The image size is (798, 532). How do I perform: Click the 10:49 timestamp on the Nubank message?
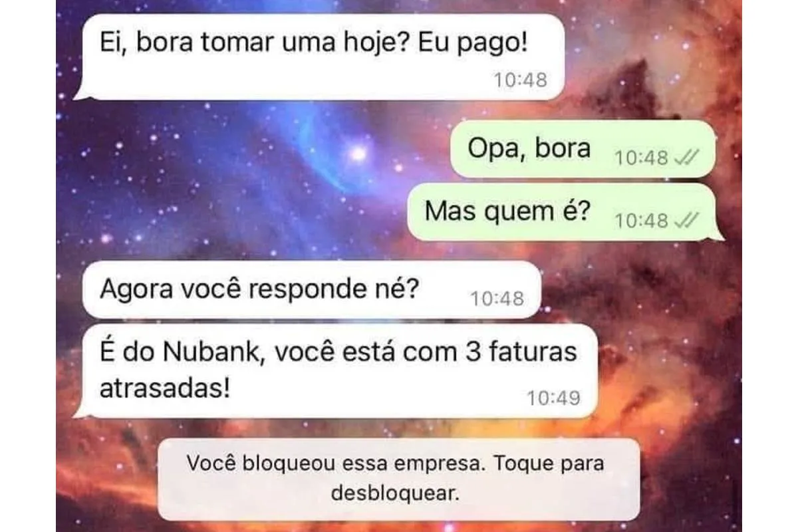point(553,398)
